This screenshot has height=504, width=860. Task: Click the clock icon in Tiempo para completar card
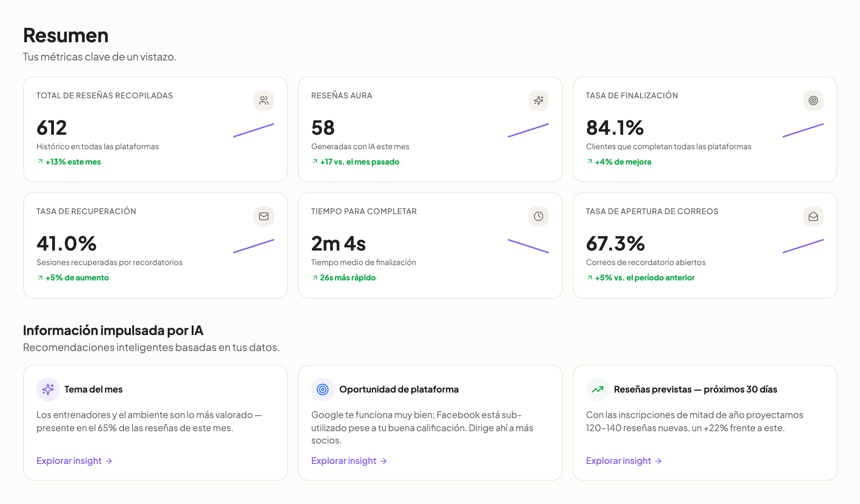tap(539, 216)
